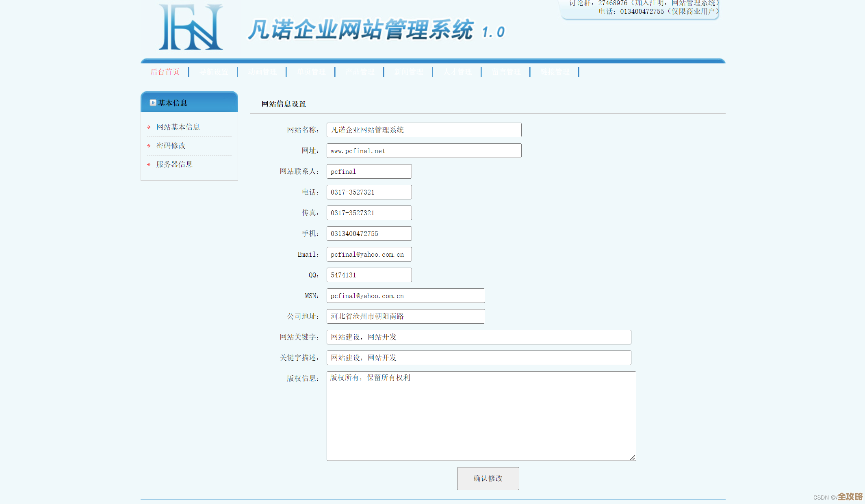
Task: Click arrow icon beside 密码修改
Action: coord(149,146)
